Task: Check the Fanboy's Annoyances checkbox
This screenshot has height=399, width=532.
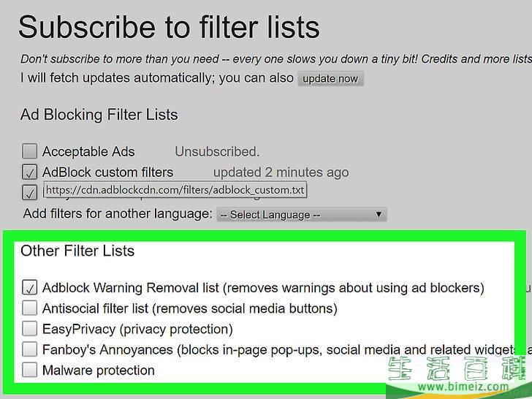Action: [29, 349]
